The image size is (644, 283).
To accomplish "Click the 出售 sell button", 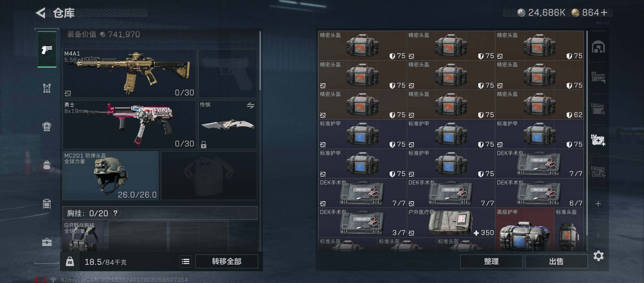I will click(556, 261).
